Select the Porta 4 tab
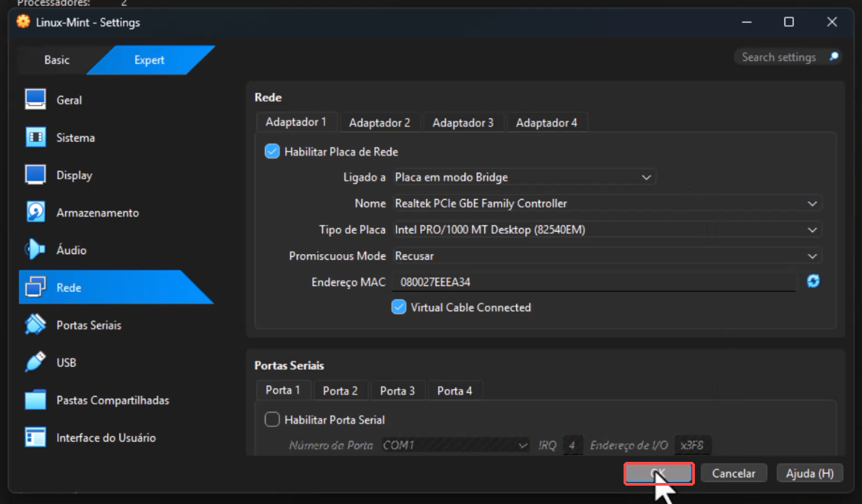 pos(454,391)
